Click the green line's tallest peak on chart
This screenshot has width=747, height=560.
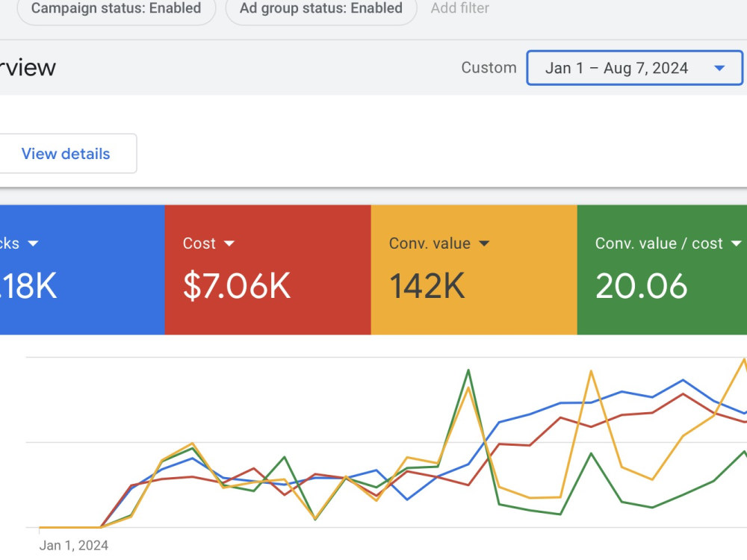click(x=468, y=370)
